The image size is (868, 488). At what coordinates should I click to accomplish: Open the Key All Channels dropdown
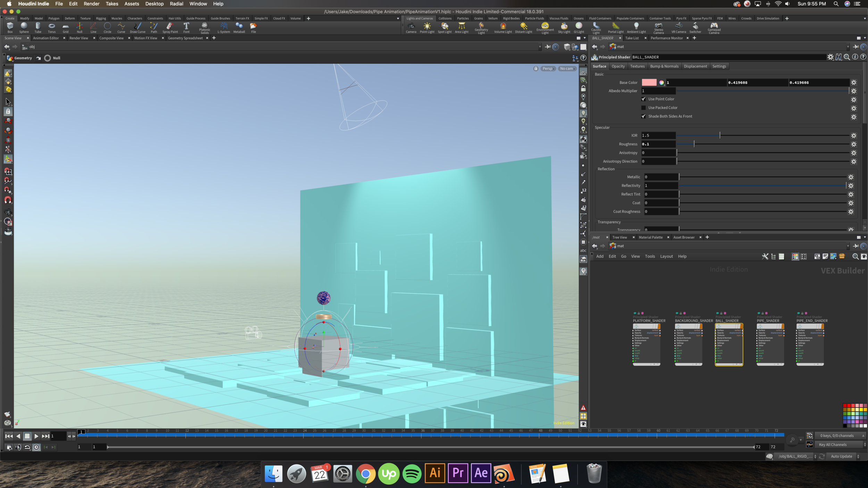[x=840, y=445]
